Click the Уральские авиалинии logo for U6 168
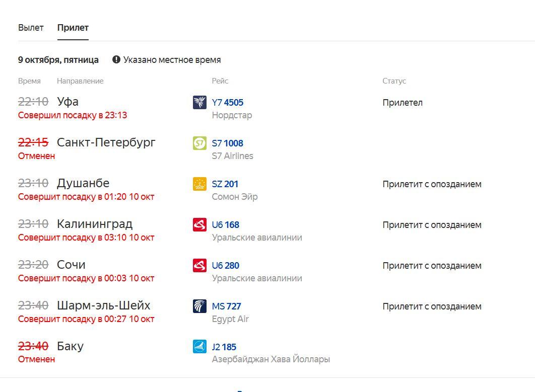 pyautogui.click(x=199, y=224)
